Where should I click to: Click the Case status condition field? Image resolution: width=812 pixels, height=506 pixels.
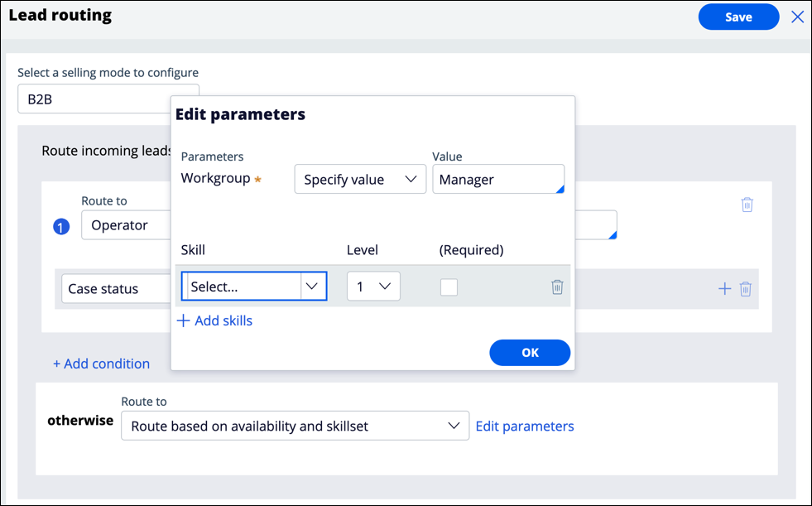click(x=114, y=289)
